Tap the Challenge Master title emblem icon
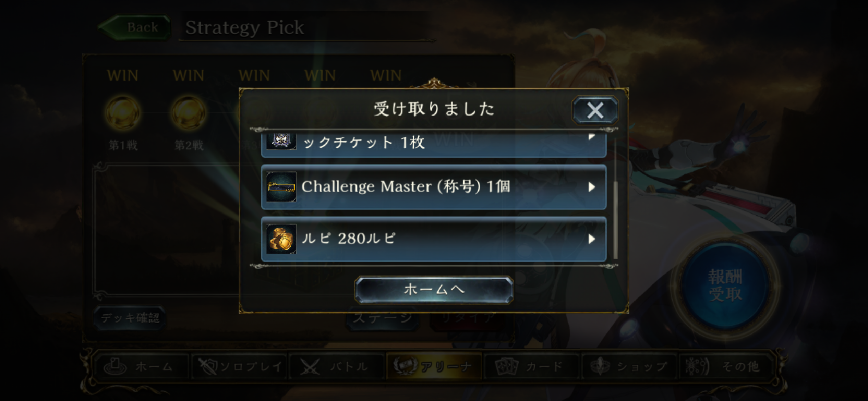Viewport: 868px width, 401px height. click(x=281, y=187)
